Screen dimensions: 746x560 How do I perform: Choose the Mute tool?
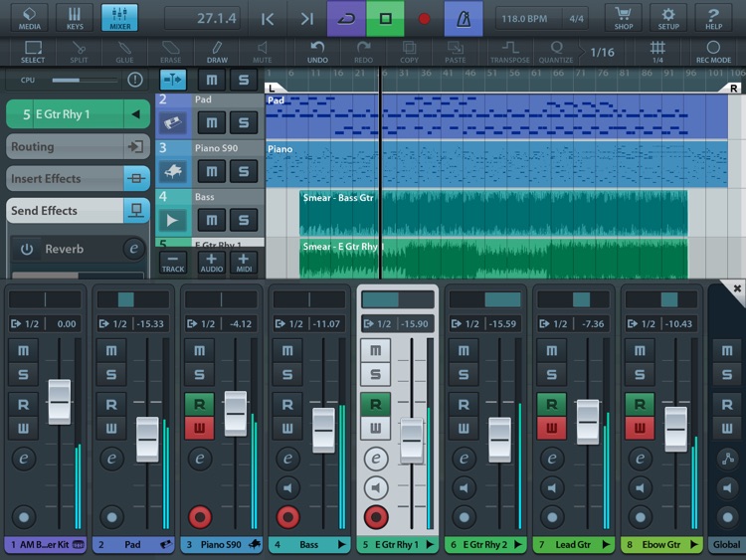[263, 52]
